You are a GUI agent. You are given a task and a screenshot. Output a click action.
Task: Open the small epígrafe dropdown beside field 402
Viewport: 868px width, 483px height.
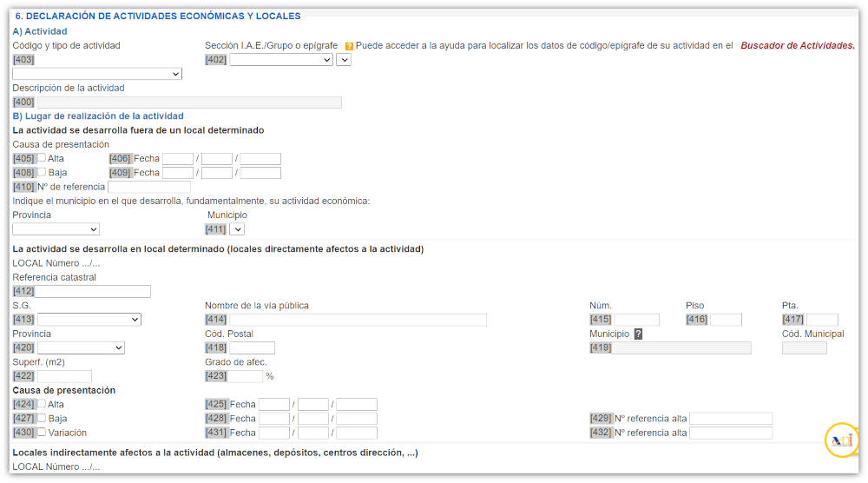(x=344, y=60)
